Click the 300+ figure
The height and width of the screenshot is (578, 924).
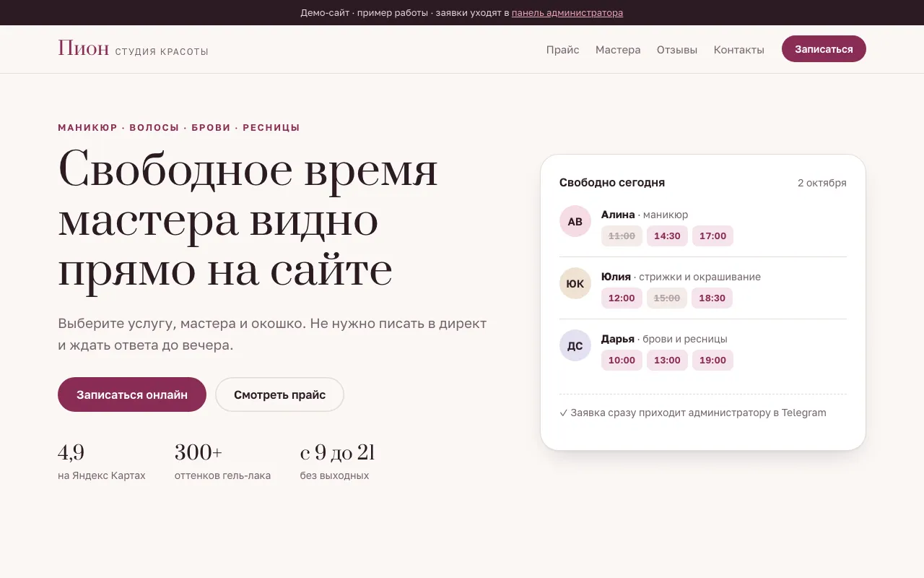[x=199, y=452]
